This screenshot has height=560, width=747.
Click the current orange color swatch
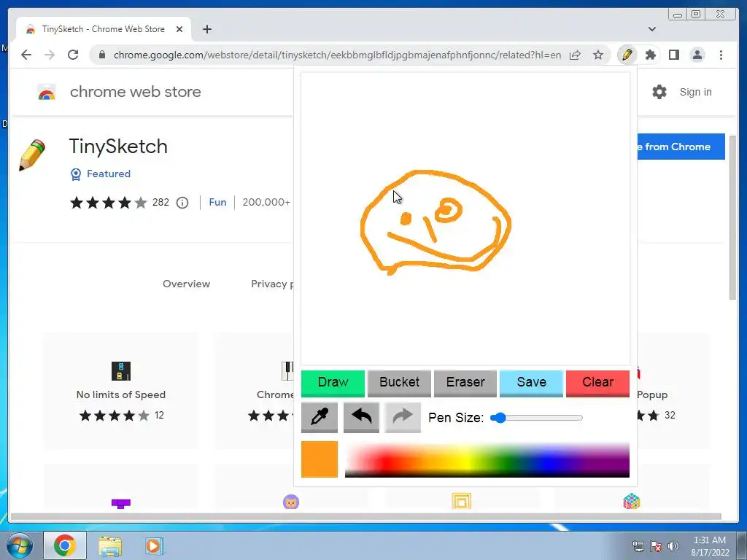coord(320,459)
